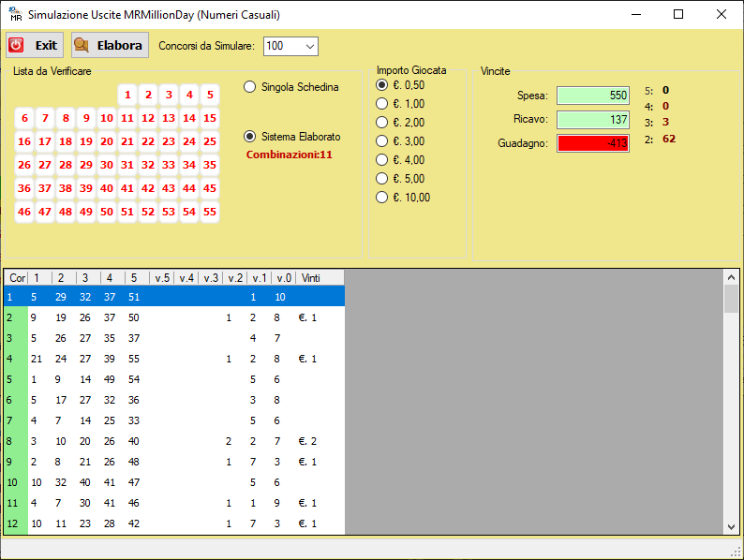Close the simulation window
Viewport: 744px width, 560px height.
[x=722, y=14]
